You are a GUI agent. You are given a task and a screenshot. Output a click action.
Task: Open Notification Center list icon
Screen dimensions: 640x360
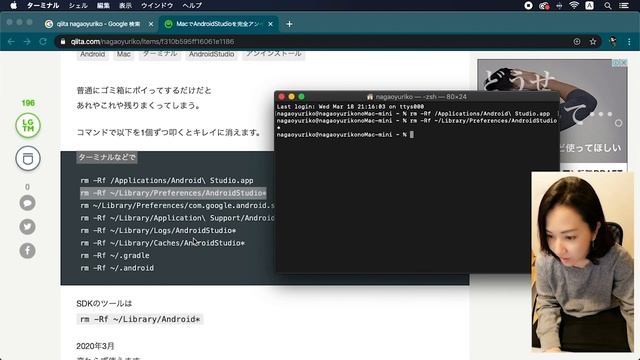click(x=624, y=5)
